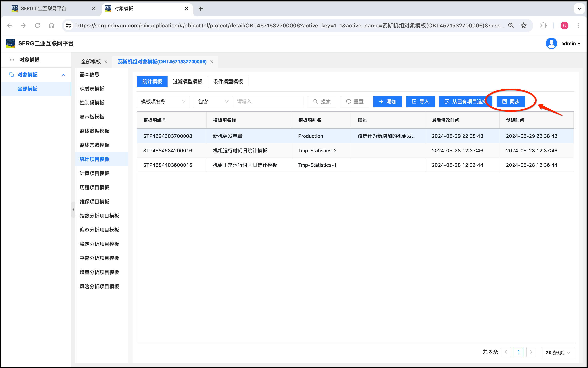Switch to the 过滤模型模板 tab
Screen dimensions: 588x368
pyautogui.click(x=187, y=81)
